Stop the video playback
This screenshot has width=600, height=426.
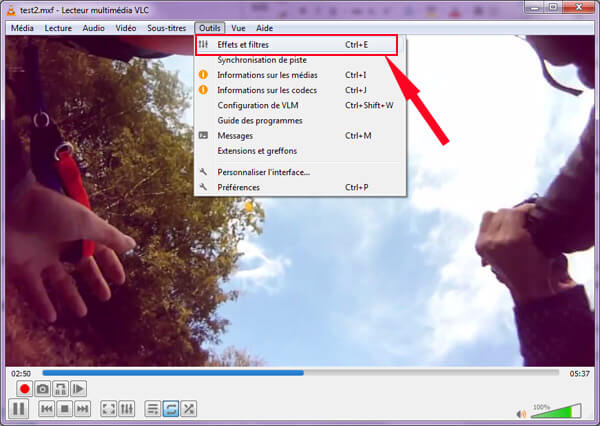[x=65, y=409]
